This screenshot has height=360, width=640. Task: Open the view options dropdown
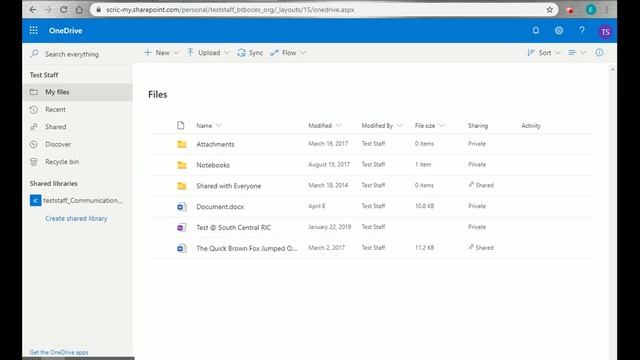[x=577, y=53]
